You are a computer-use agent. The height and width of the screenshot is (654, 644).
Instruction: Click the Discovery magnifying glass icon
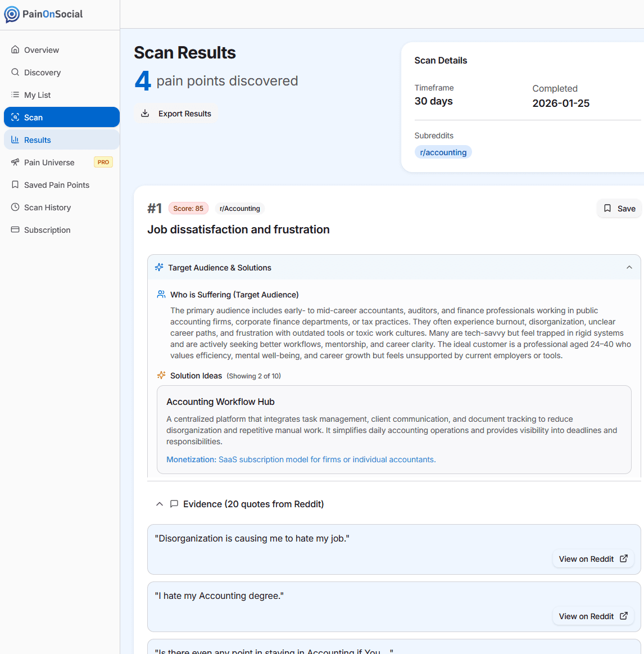[x=15, y=72]
